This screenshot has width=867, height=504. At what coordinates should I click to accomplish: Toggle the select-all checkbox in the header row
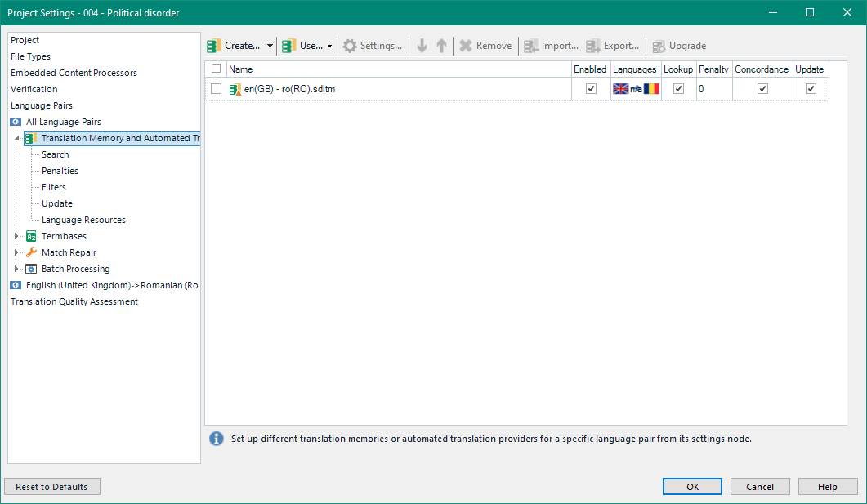click(x=216, y=69)
